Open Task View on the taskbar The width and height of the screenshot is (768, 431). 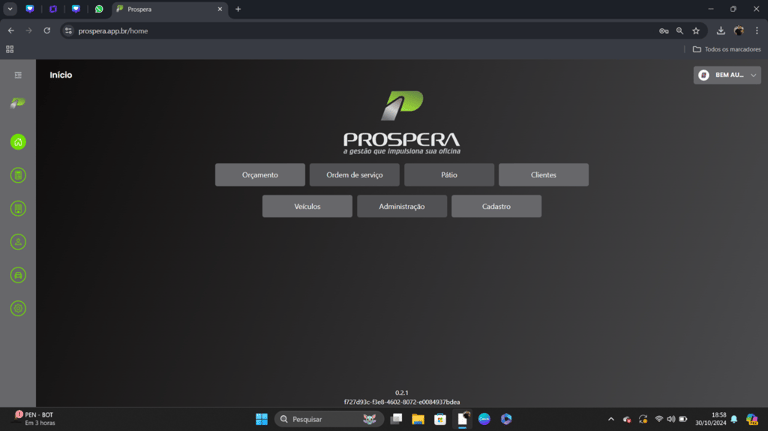point(396,419)
